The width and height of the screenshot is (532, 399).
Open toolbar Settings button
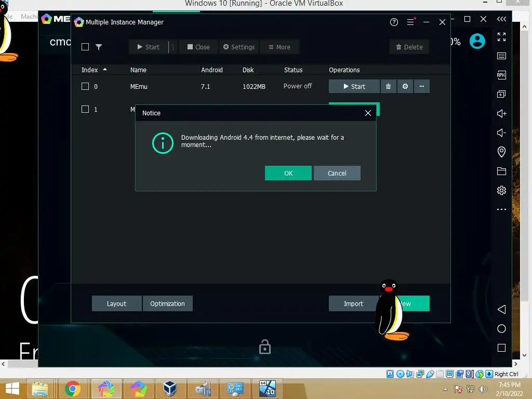point(239,47)
